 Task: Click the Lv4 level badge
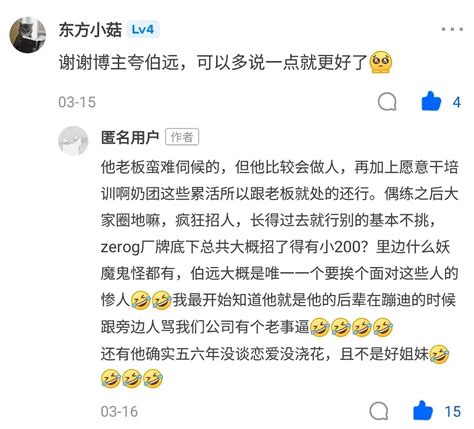pyautogui.click(x=143, y=30)
